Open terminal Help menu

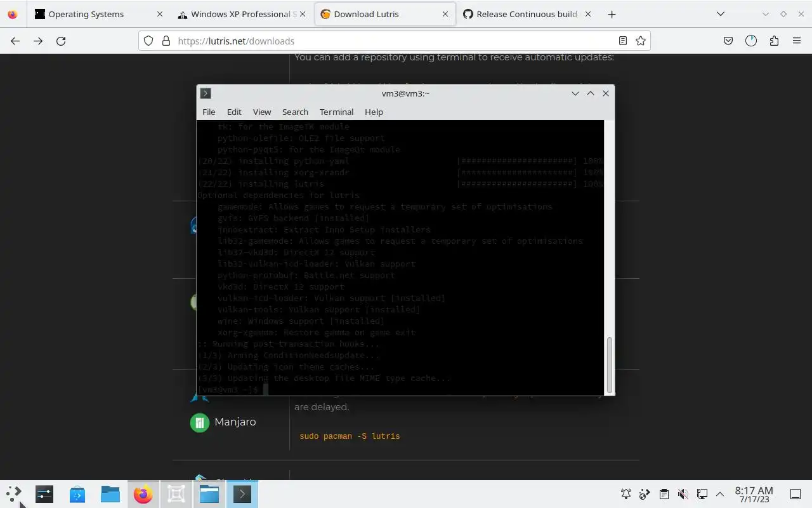(374, 112)
